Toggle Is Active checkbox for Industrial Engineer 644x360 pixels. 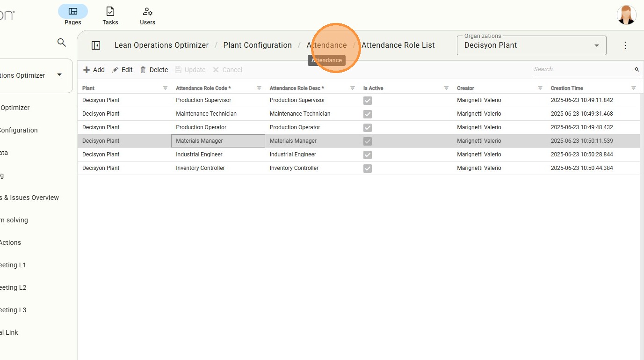(x=368, y=154)
